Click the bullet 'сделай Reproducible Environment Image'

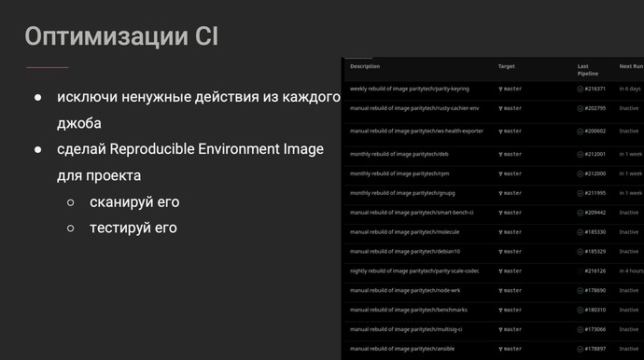click(x=190, y=149)
